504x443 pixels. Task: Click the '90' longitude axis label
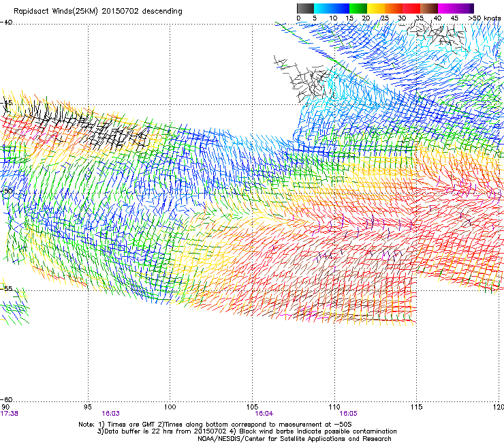click(x=5, y=407)
